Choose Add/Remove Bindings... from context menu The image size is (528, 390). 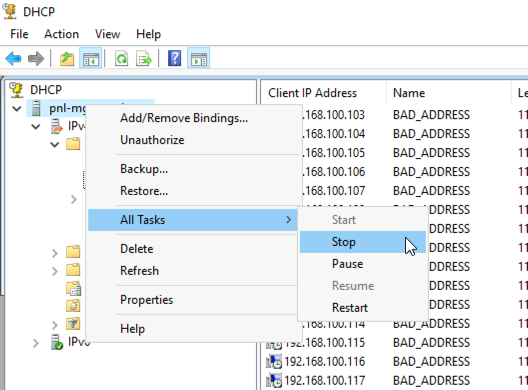[194, 118]
